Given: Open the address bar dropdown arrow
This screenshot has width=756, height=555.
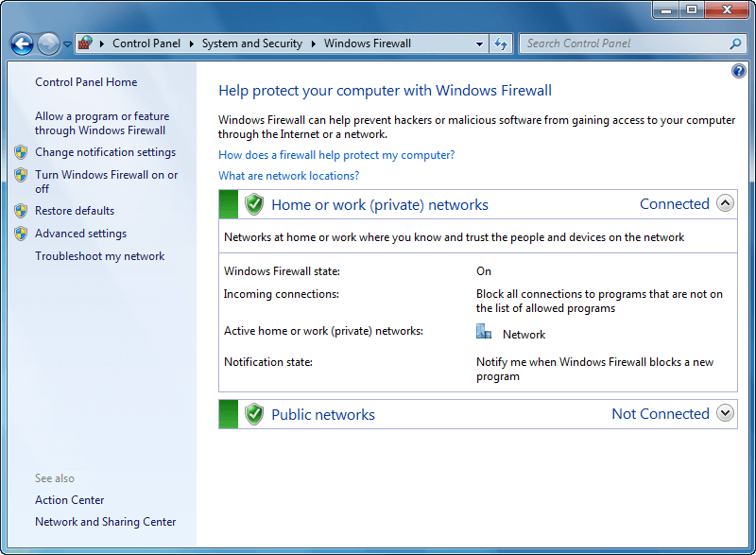Looking at the screenshot, I should [479, 43].
